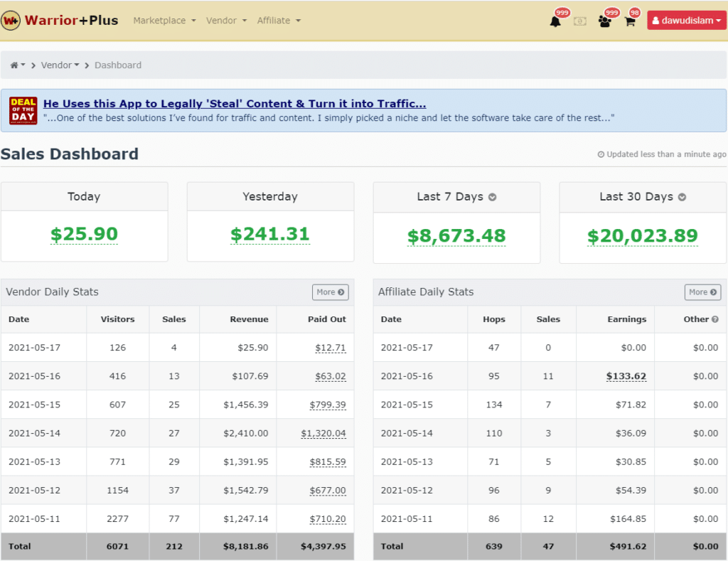Click the Yesterday card header
The width and height of the screenshot is (728, 561).
270,196
